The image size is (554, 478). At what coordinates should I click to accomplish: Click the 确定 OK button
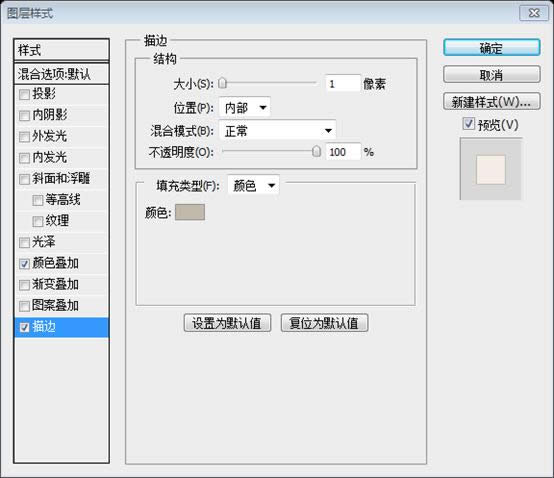pos(491,48)
